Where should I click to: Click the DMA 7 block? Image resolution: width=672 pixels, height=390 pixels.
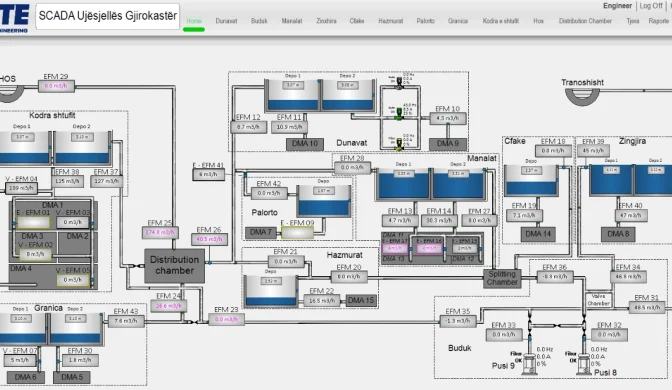tap(261, 233)
